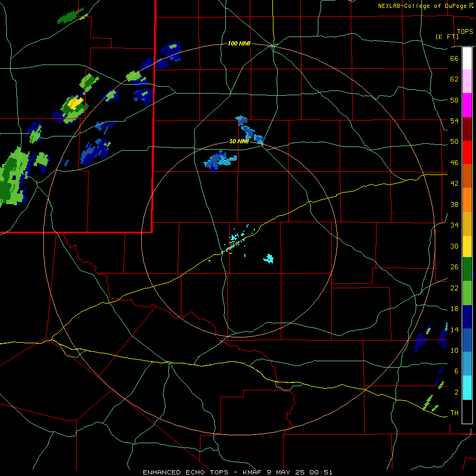The height and width of the screenshot is (476, 476).
Task: Click the "TOPS" legend title
Action: pyautogui.click(x=465, y=32)
